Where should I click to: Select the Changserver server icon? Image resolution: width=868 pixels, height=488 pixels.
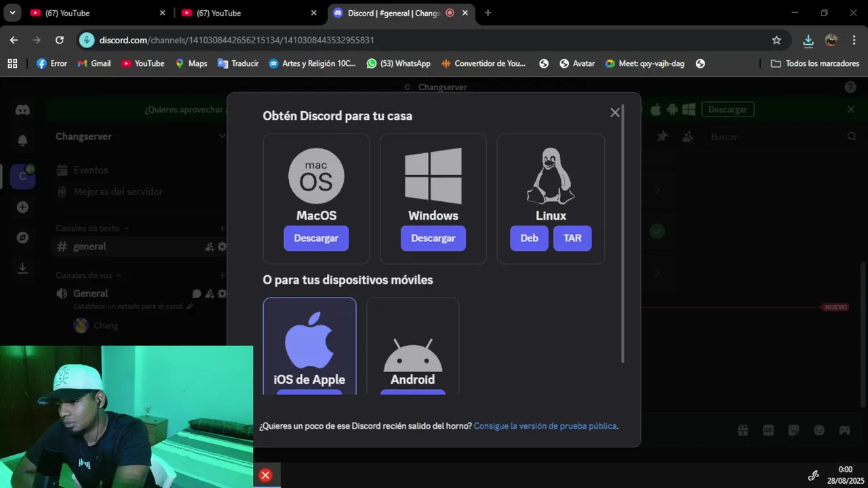(x=22, y=176)
